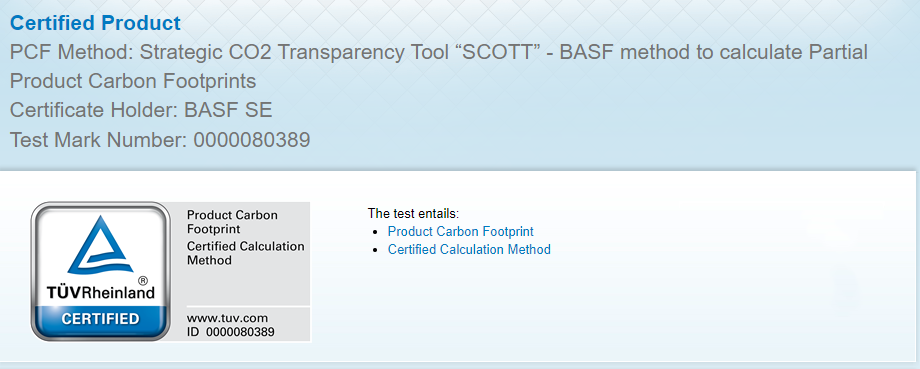920x369 pixels.
Task: Click the TÜV Rheinland triangle logo
Action: click(100, 246)
